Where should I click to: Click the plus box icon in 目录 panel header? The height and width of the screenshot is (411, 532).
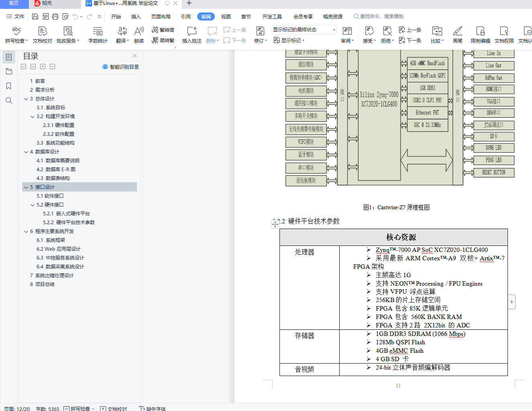click(x=43, y=67)
